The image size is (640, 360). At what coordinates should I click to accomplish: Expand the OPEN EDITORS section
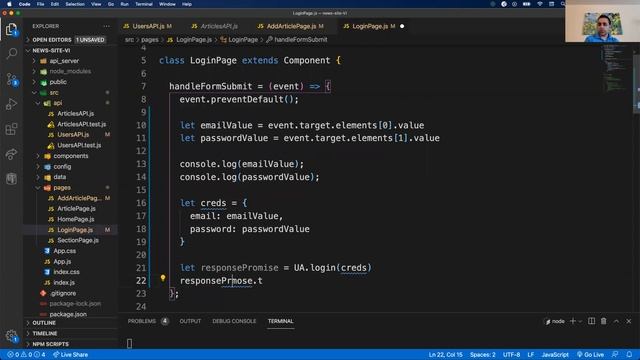pos(52,40)
